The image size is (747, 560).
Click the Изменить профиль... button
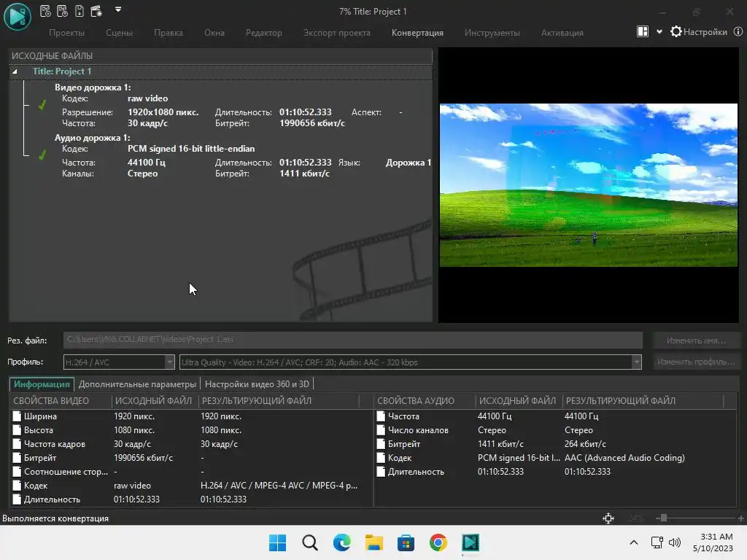[696, 362]
